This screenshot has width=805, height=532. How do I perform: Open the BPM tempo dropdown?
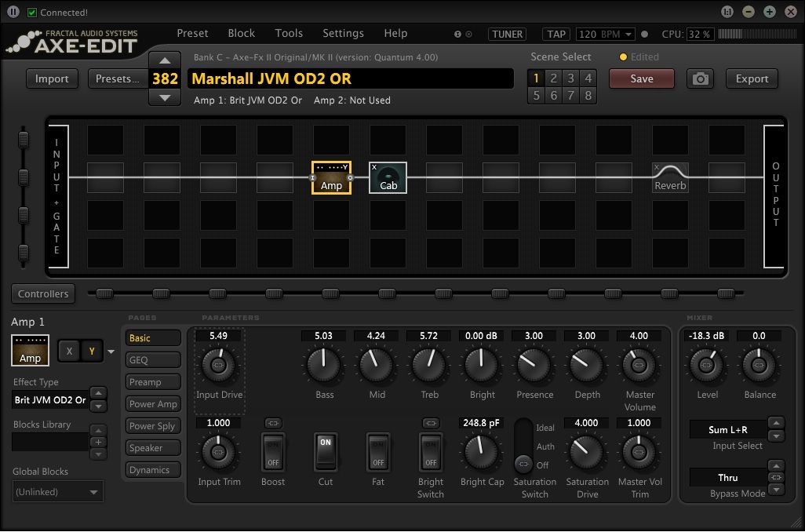click(x=628, y=35)
